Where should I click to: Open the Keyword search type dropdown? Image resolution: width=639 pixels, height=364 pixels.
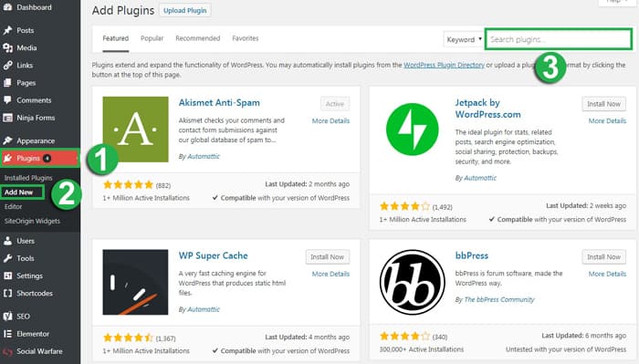click(x=464, y=39)
